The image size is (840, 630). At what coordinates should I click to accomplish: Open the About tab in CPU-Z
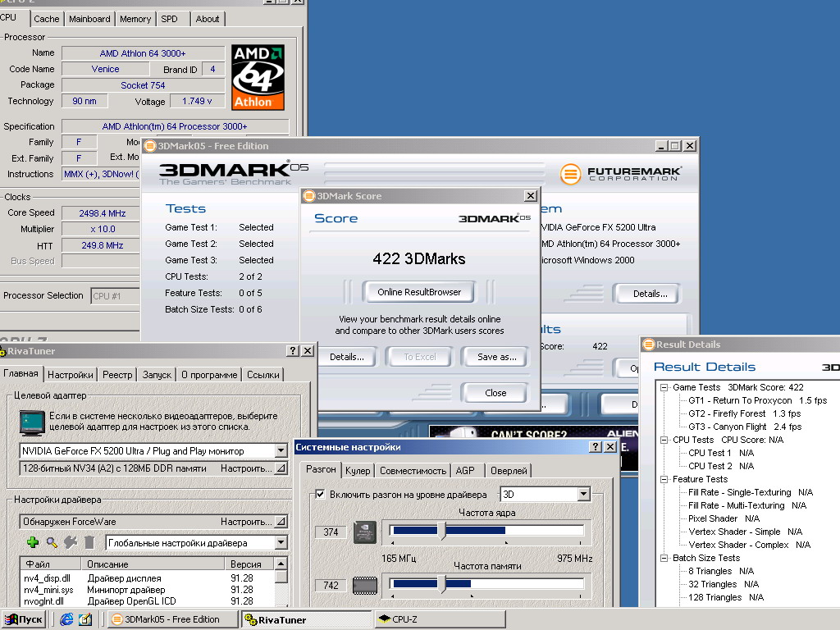[208, 19]
